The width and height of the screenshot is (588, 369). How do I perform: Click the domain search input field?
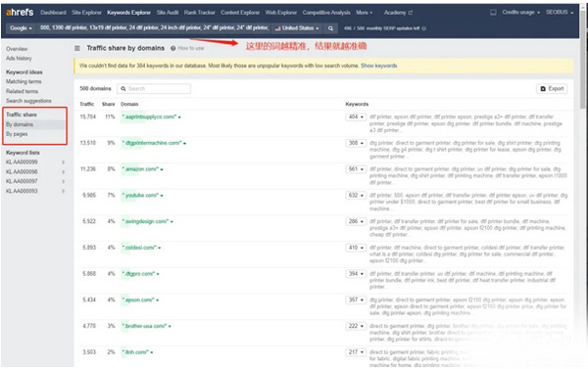click(154, 89)
